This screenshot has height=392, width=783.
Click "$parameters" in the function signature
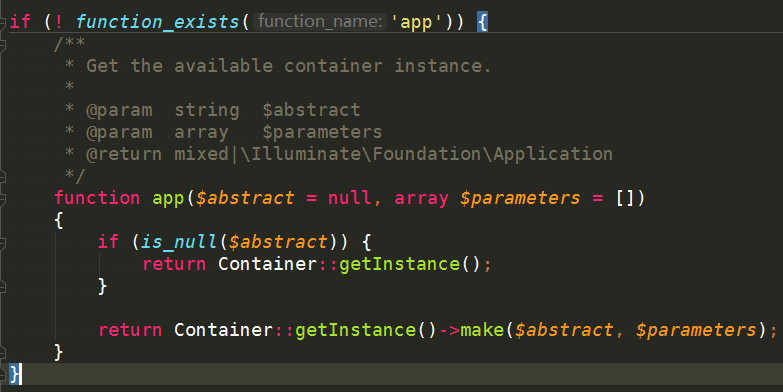(x=520, y=198)
